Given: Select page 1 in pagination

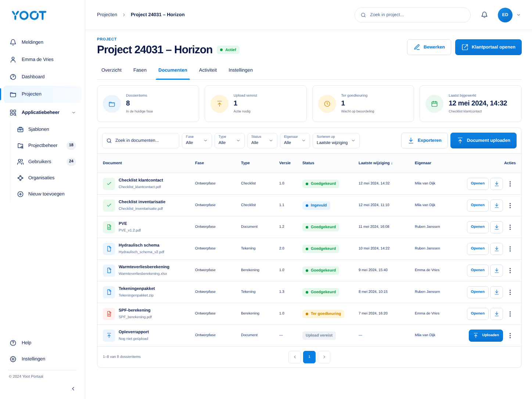Looking at the screenshot, I should tap(309, 357).
